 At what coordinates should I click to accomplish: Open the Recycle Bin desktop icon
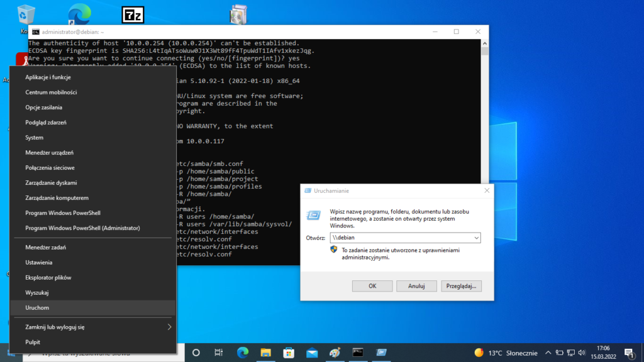pyautogui.click(x=26, y=15)
